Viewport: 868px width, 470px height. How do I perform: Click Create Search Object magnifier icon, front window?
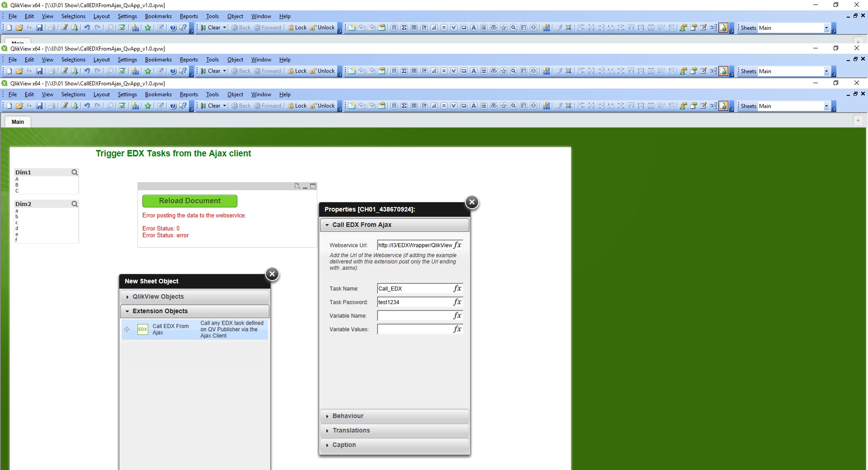click(x=514, y=106)
